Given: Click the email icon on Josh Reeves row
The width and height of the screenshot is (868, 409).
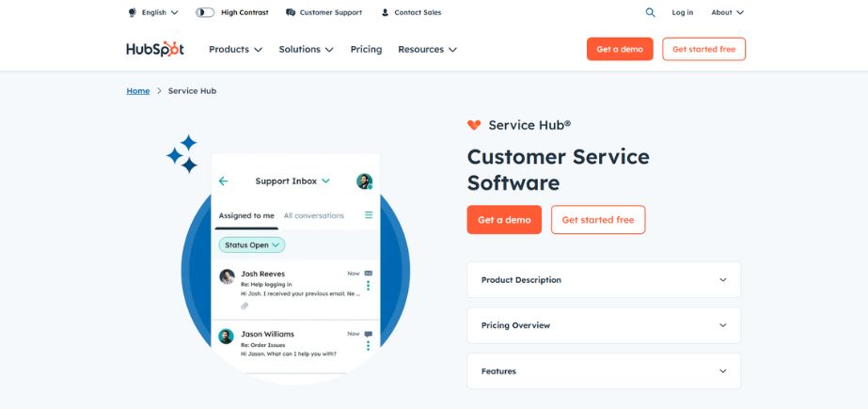Looking at the screenshot, I should (x=368, y=274).
